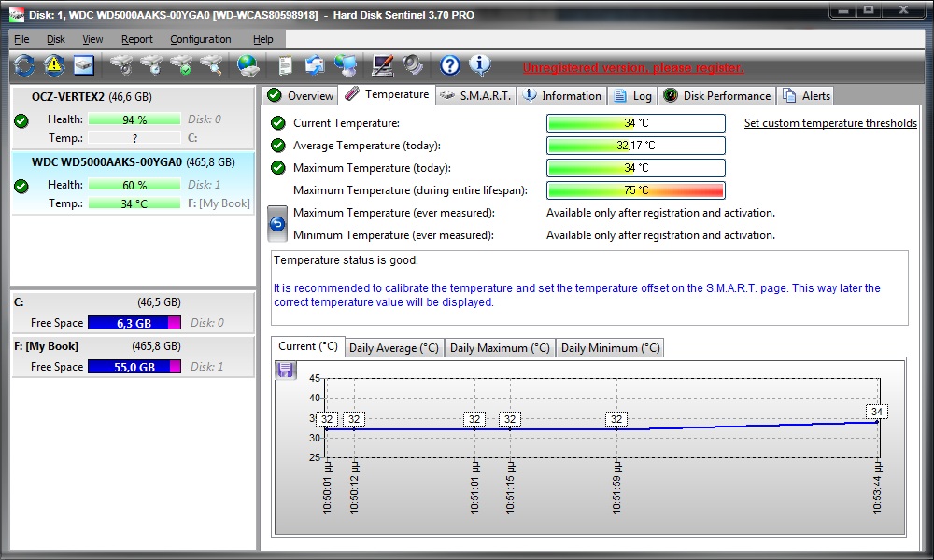This screenshot has height=560, width=934.
Task: Click the green check beside Maximum Temperature (today)
Action: 278,168
